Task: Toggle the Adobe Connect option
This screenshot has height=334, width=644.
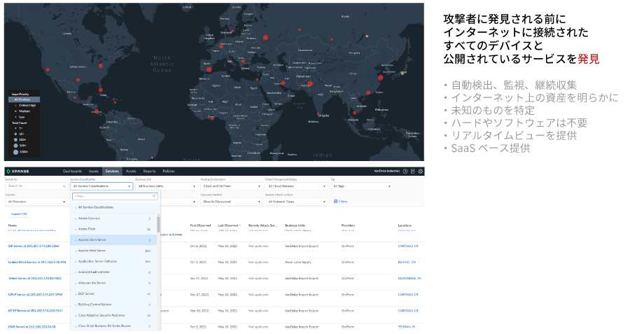Action: 113,218
